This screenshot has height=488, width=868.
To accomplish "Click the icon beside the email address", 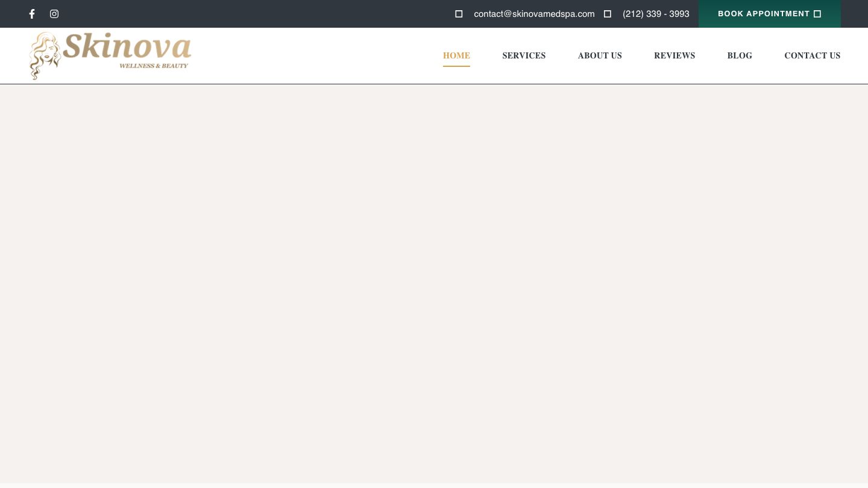I will [x=459, y=14].
